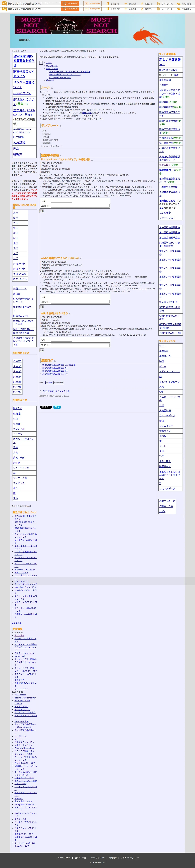Open 第一回追加基準議論 in the right sidebar
Screen dimensions: 195x868
[x=169, y=227]
